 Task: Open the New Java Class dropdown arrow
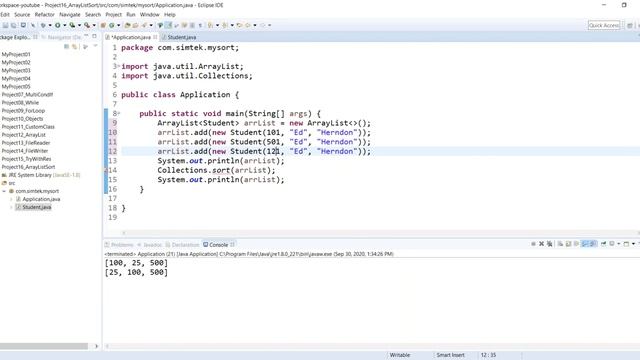pos(118,25)
